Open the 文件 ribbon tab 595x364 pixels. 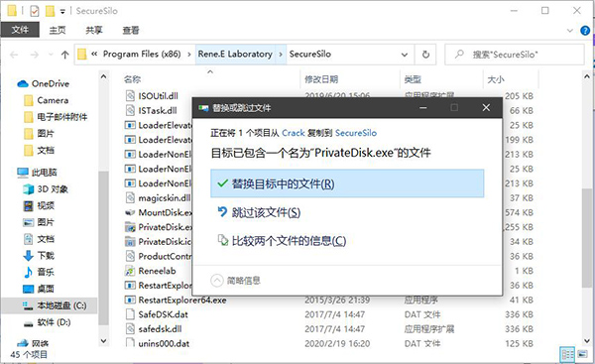pyautogui.click(x=20, y=30)
